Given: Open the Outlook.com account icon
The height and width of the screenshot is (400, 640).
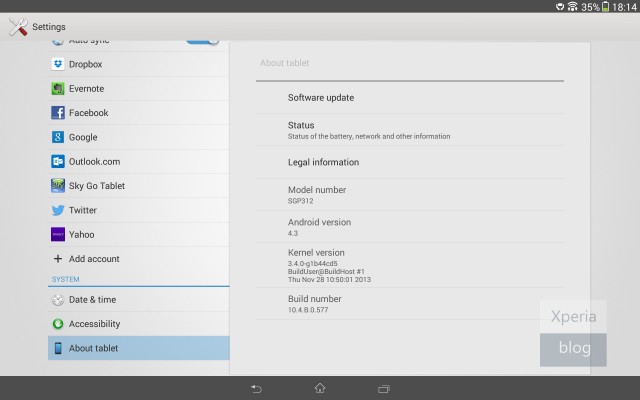Looking at the screenshot, I should 58,162.
